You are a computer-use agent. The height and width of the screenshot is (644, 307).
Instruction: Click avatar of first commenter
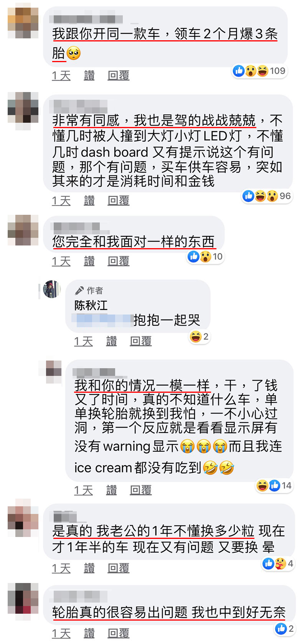(x=23, y=21)
